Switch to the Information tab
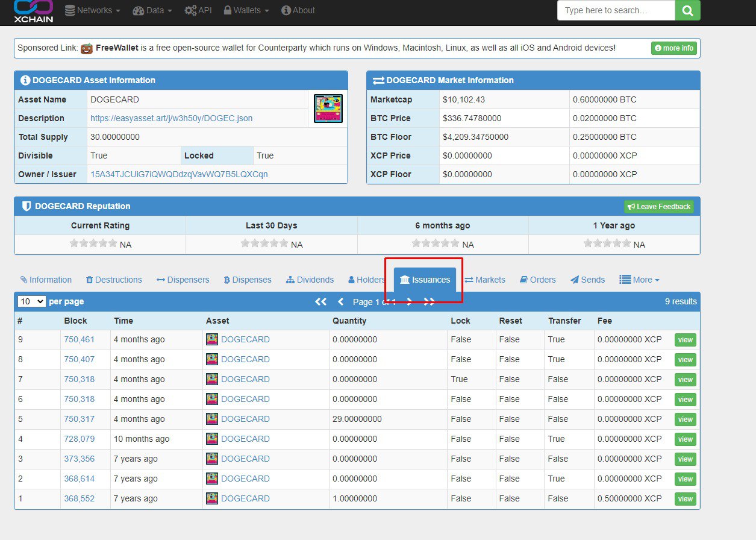This screenshot has width=756, height=540. (46, 280)
